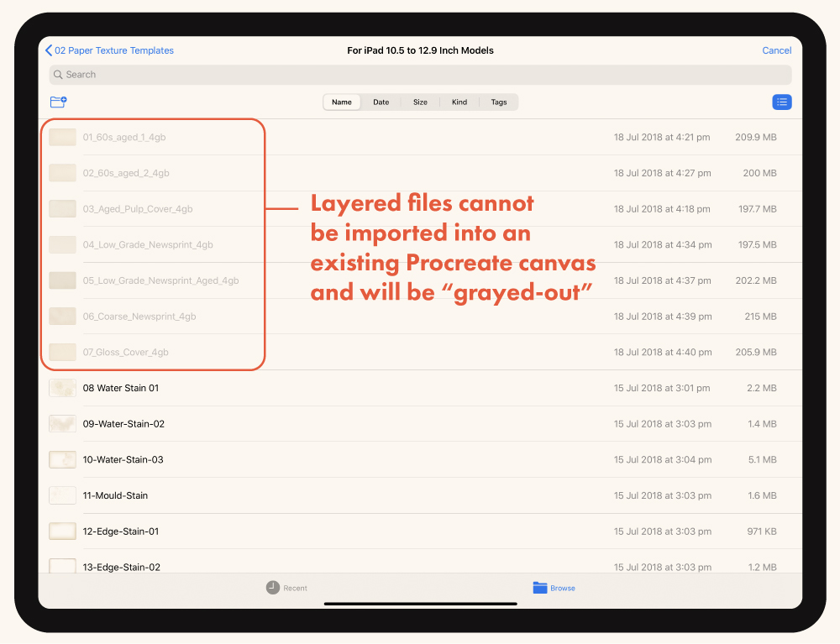Go back to 02 Paper Texture Templates
840x644 pixels.
pos(114,50)
